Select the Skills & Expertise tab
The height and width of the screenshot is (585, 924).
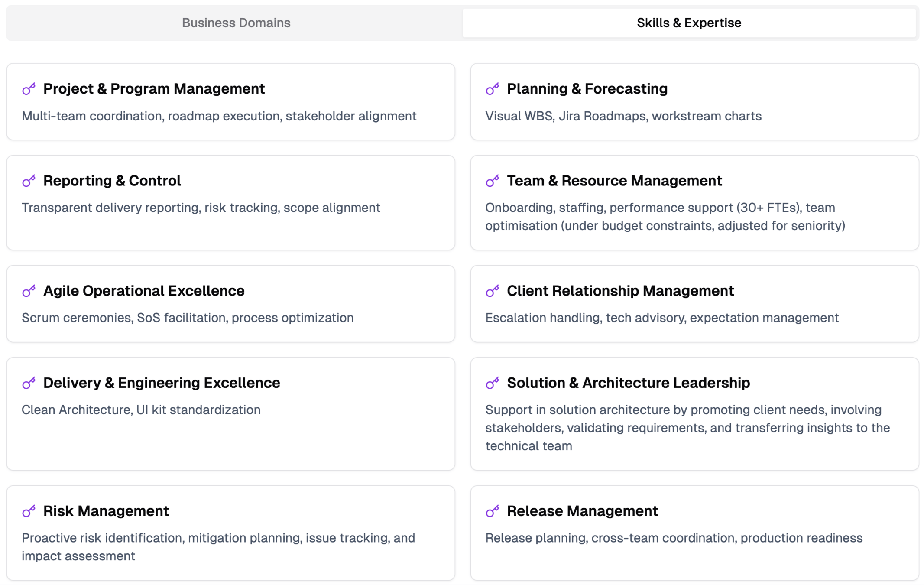(688, 23)
